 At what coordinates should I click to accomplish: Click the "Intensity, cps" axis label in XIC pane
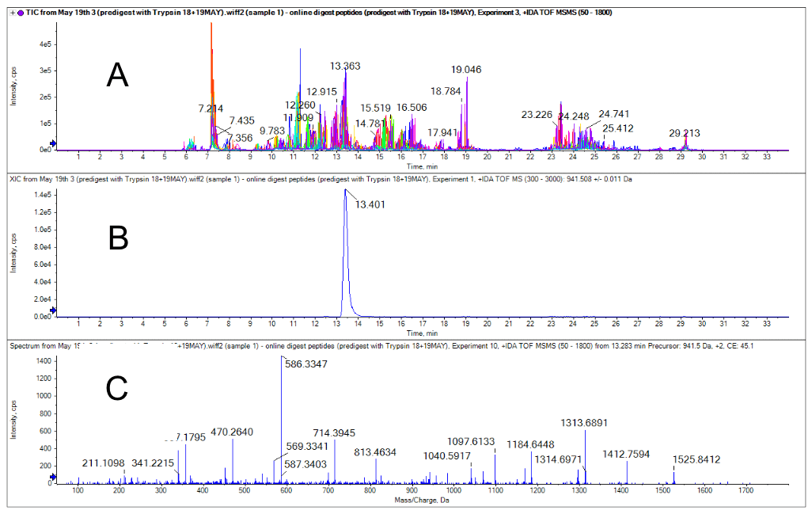click(13, 253)
